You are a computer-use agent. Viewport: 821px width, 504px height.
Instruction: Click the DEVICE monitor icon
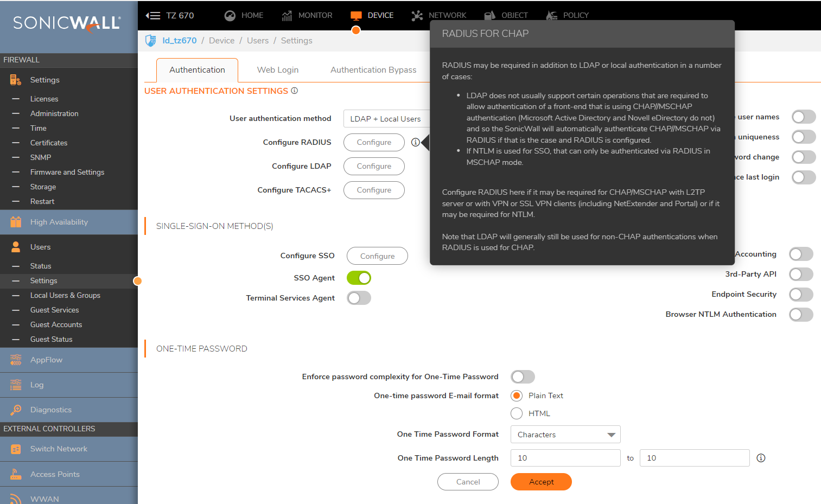pyautogui.click(x=356, y=16)
